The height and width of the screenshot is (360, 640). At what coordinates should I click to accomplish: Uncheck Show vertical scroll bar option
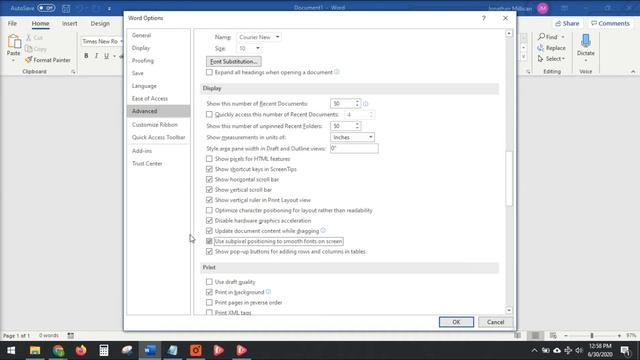[x=209, y=190]
